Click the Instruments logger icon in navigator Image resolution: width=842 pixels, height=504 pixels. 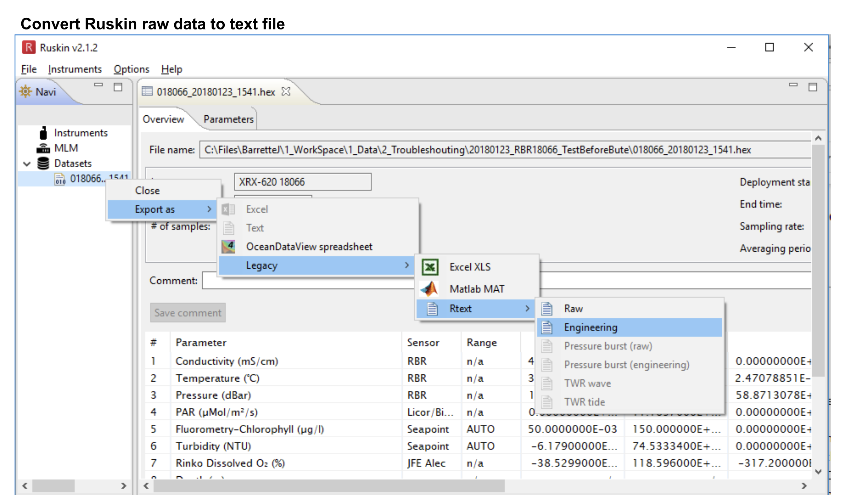(x=43, y=133)
